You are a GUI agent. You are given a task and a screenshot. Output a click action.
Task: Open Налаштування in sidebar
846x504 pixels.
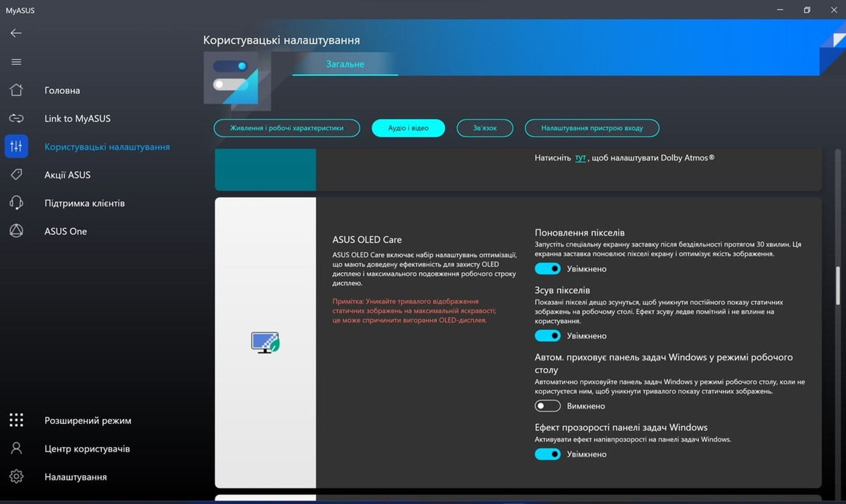point(75,477)
